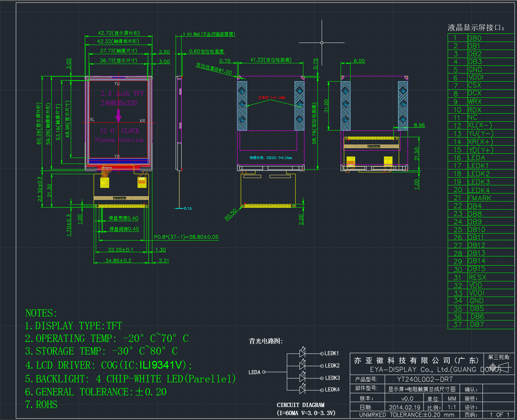Select the P0.8*(37-1)=28.80±0.05 pitch dimension
Image resolution: width=517 pixels, height=420 pixels.
[x=186, y=237]
